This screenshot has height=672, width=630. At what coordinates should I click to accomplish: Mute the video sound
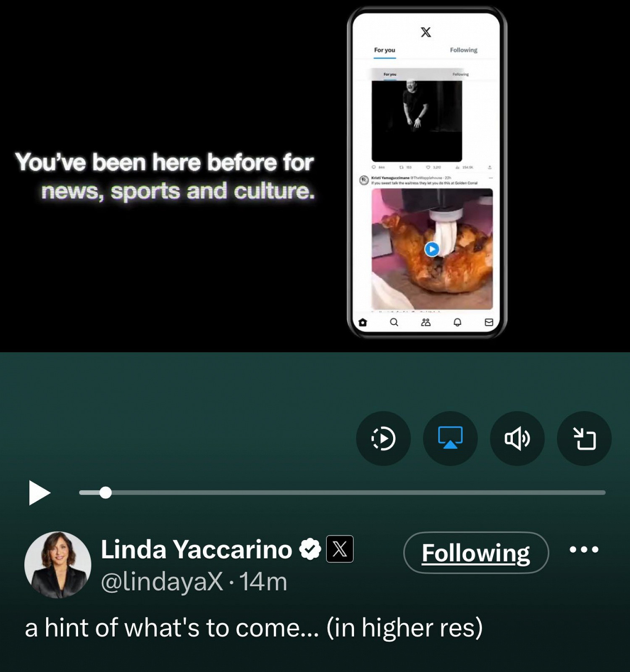[x=517, y=438]
